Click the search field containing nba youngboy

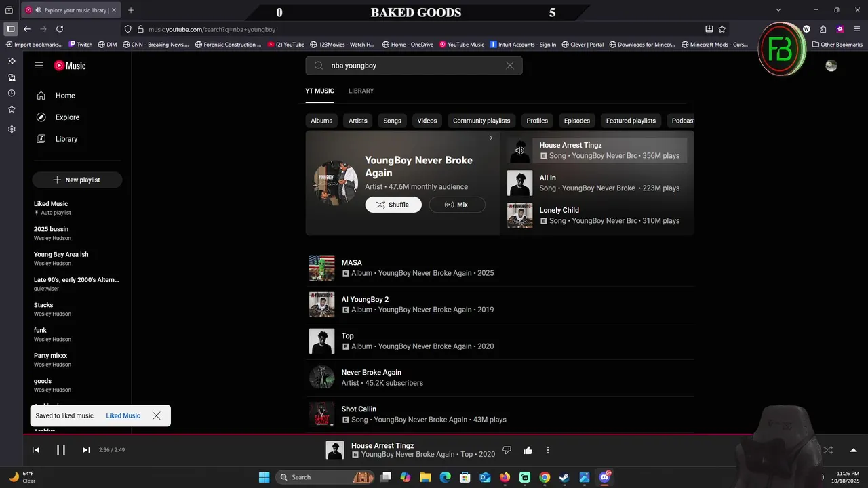414,66
